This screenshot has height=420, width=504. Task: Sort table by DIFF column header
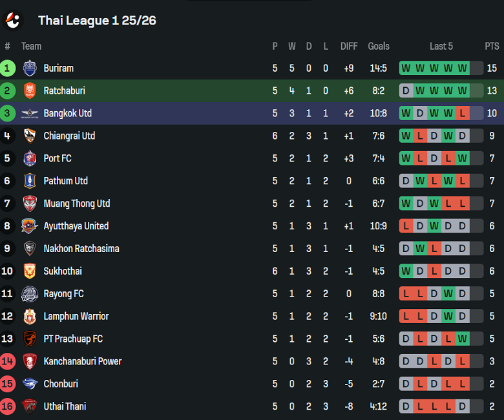(x=349, y=46)
